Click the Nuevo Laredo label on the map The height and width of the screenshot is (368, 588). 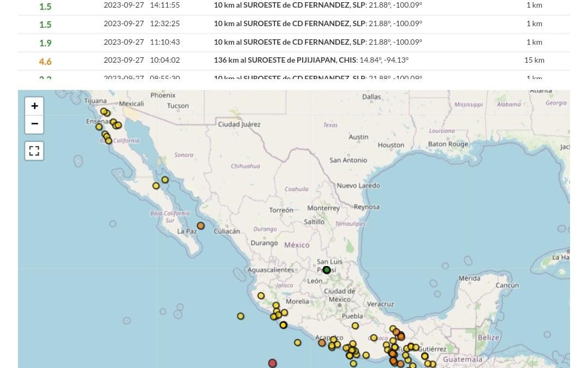click(x=358, y=185)
